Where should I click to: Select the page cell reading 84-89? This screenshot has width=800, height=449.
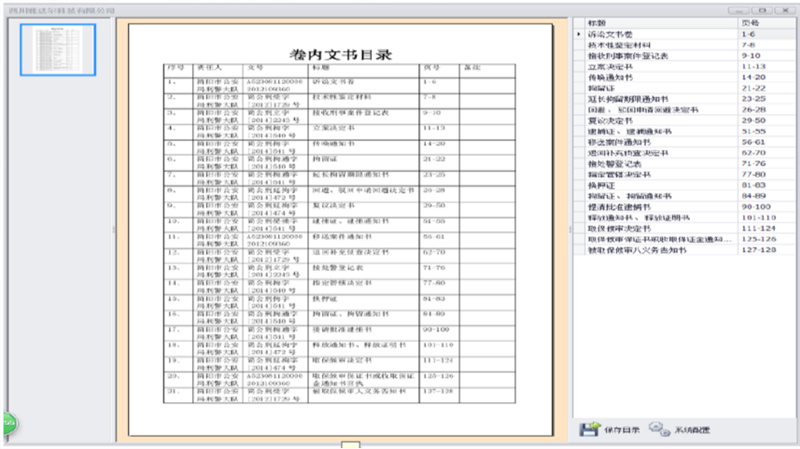(766, 196)
